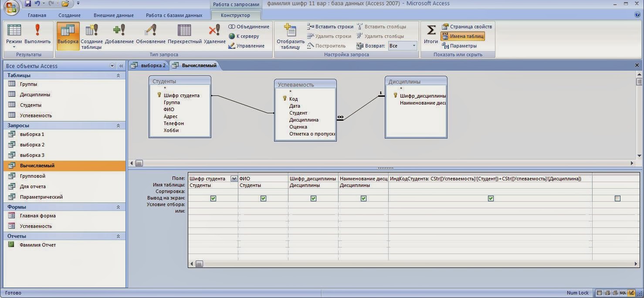Click Параметры query parameters
Viewport: 644px width, 298px height.
click(459, 46)
